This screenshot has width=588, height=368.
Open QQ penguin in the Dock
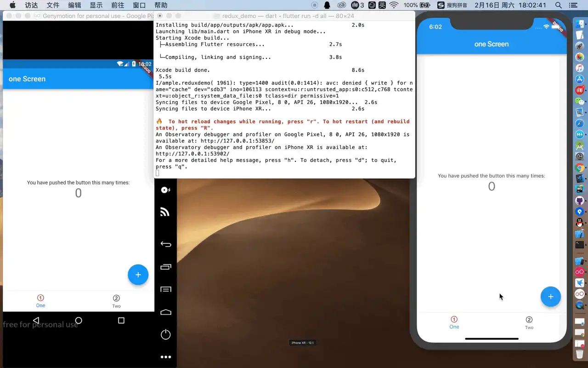(x=580, y=223)
